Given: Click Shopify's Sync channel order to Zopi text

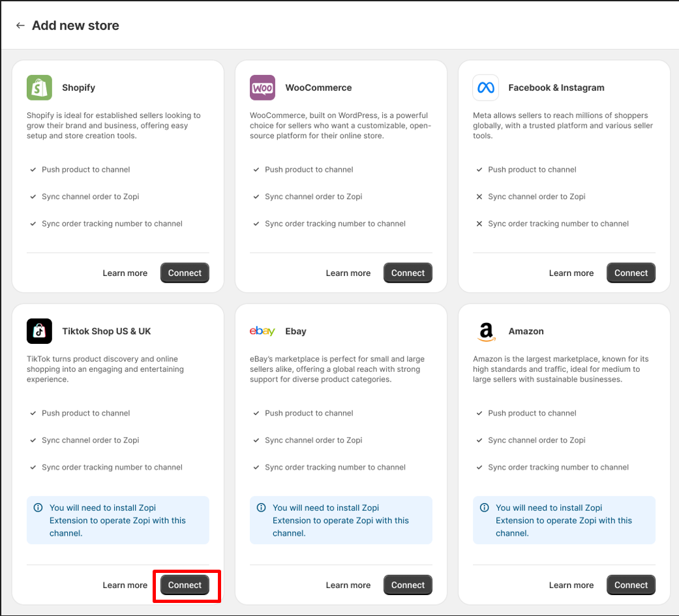Looking at the screenshot, I should pyautogui.click(x=91, y=196).
